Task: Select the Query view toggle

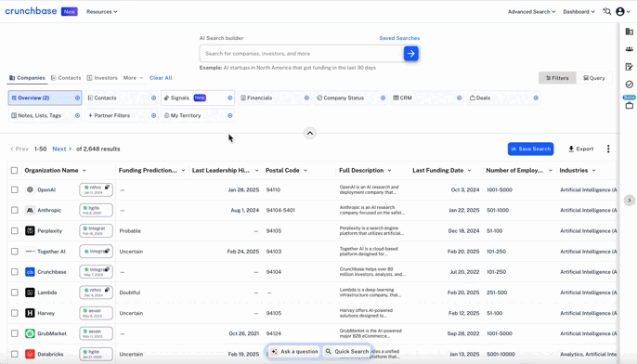Action: 594,78
